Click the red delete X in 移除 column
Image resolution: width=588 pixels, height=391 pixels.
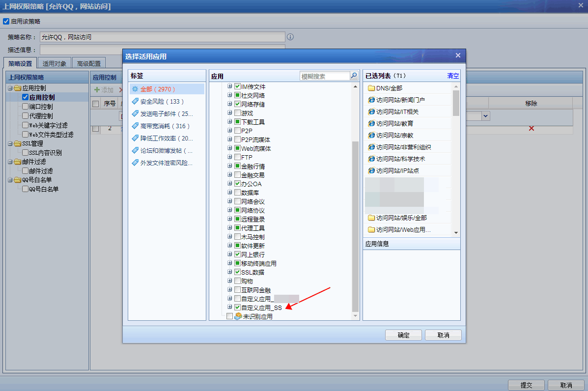[x=531, y=128]
